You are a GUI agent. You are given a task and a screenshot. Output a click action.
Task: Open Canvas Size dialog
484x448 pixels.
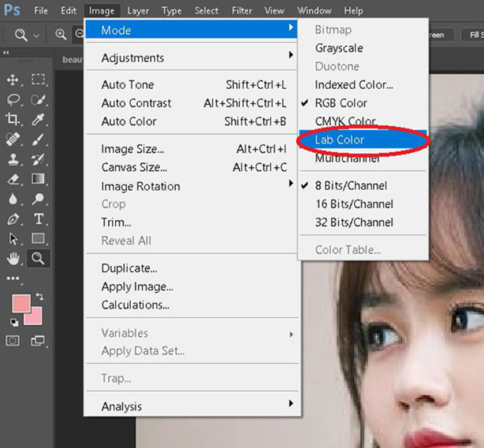click(191, 167)
